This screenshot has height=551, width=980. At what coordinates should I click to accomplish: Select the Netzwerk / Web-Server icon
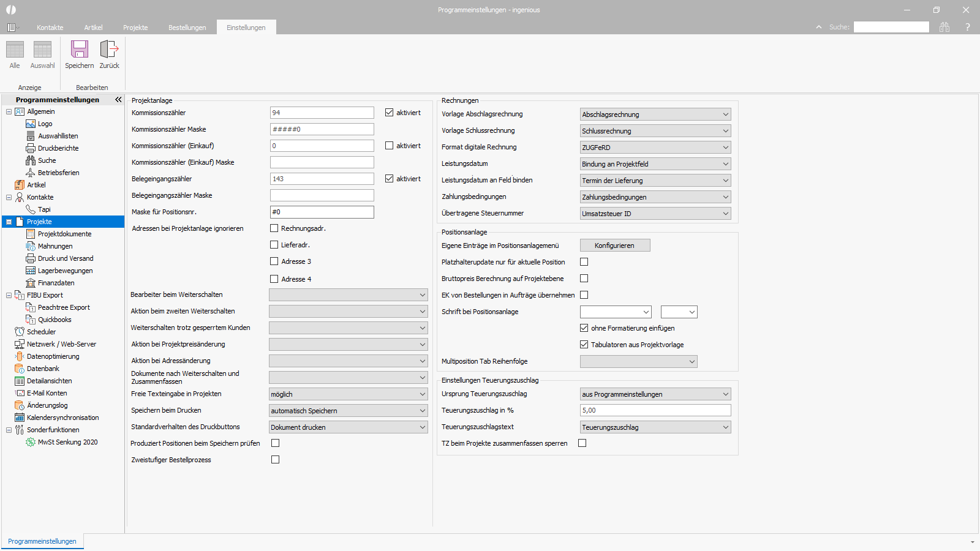(20, 344)
